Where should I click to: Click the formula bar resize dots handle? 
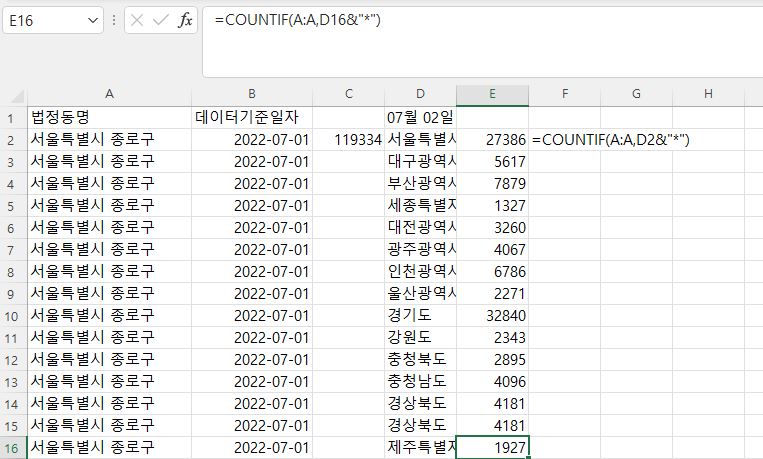click(114, 20)
